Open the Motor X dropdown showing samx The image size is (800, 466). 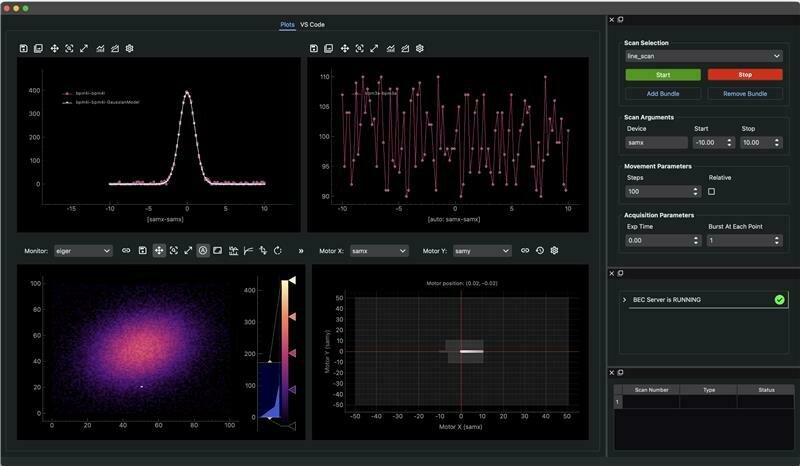click(x=379, y=251)
